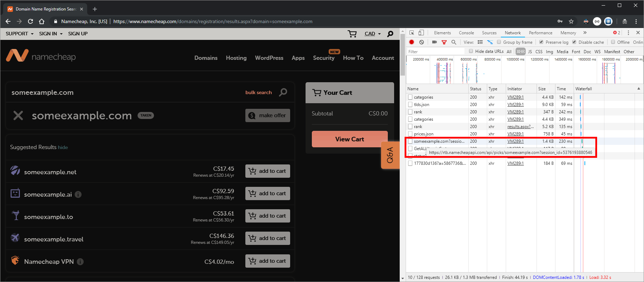Enable Offline mode checkbox
This screenshot has height=282, width=644.
(x=613, y=42)
